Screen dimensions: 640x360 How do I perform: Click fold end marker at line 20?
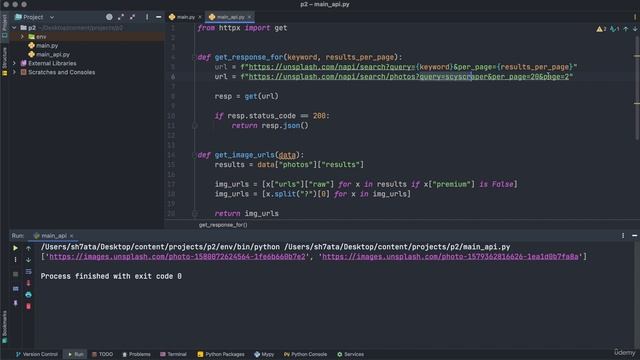195,213
